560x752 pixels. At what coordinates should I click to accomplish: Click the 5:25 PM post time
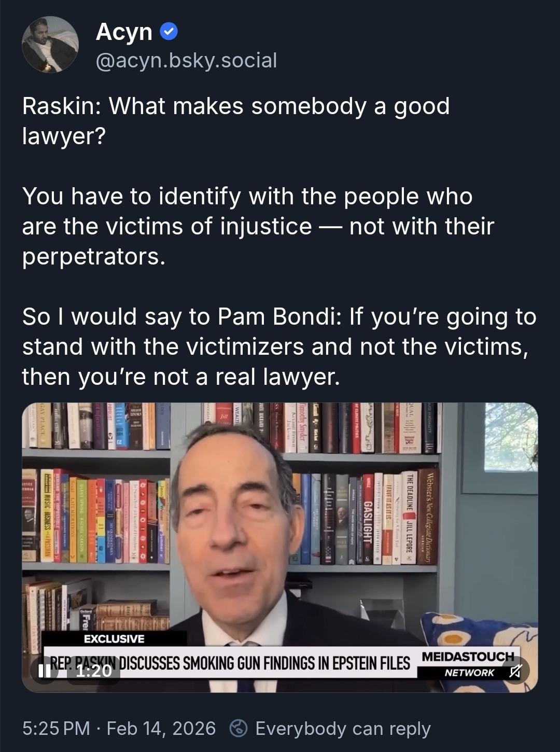click(56, 728)
